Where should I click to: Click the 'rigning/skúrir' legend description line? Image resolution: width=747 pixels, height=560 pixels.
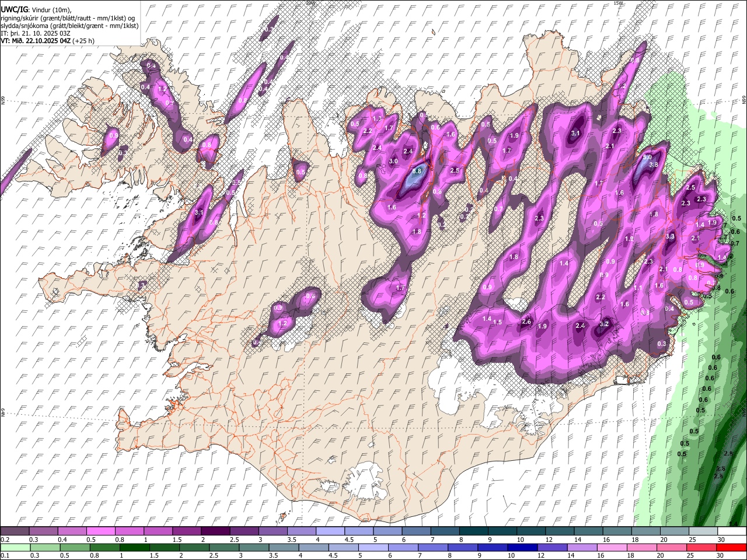(x=67, y=17)
